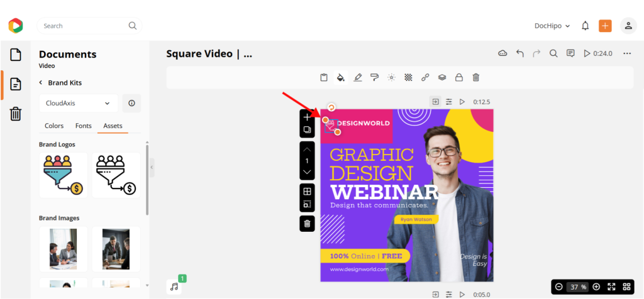
Task: Click the DocHipo logo icon
Action: click(16, 25)
